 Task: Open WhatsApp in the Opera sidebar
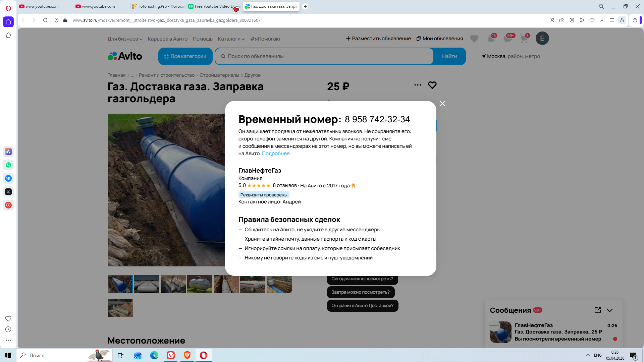pyautogui.click(x=8, y=165)
